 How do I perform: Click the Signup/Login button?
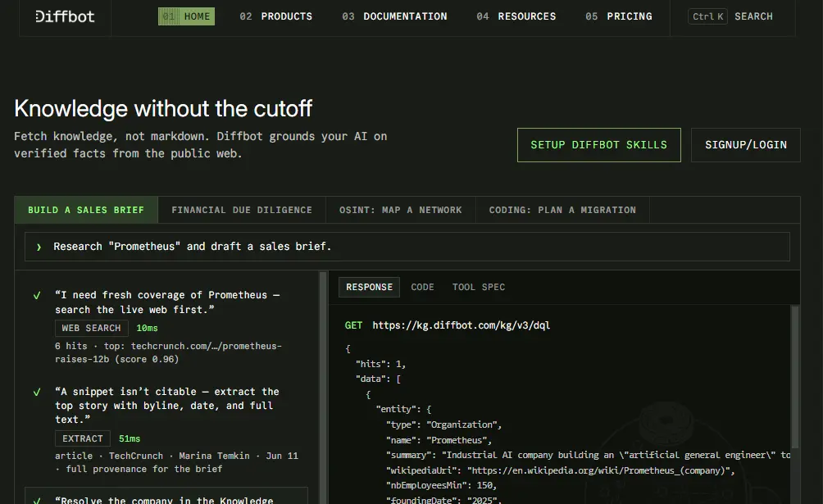pos(745,145)
